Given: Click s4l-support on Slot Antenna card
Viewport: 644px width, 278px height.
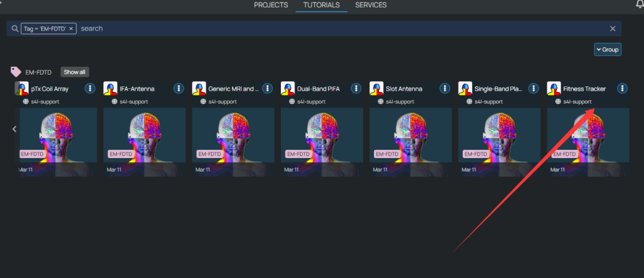Looking at the screenshot, I should point(400,101).
